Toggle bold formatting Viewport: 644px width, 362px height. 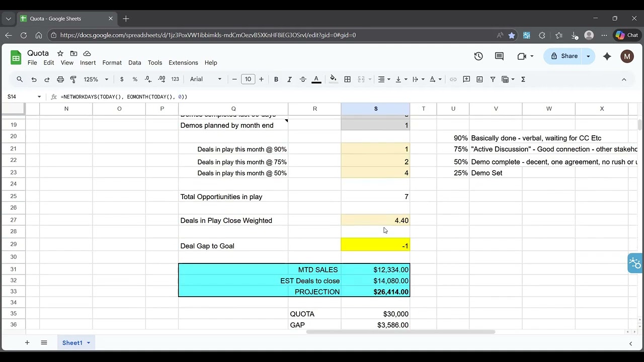pos(276,79)
